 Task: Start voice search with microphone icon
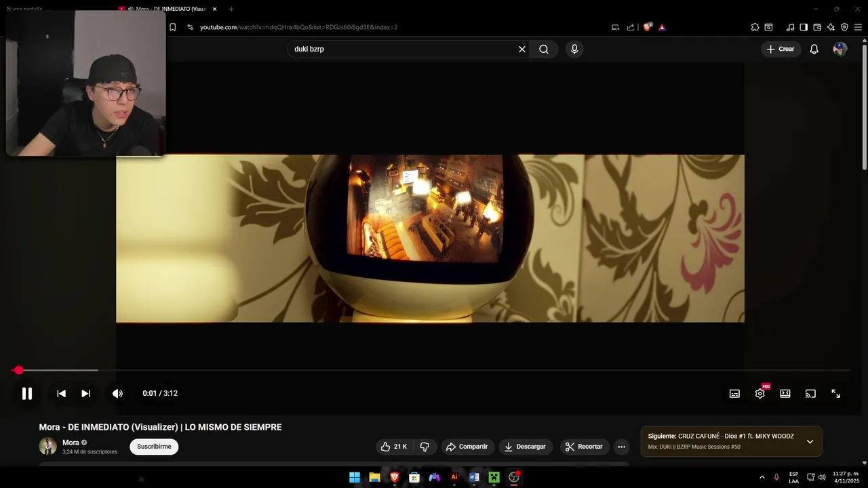click(x=574, y=49)
